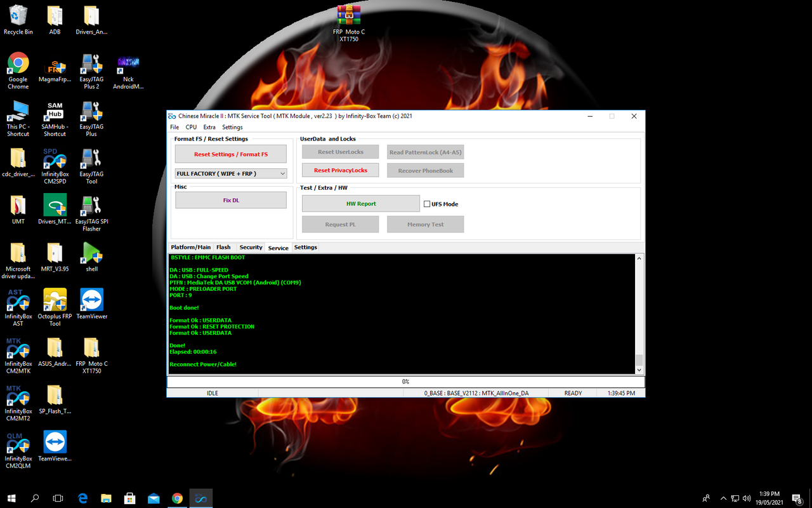
Task: Open the Mail app on taskbar
Action: tap(154, 498)
